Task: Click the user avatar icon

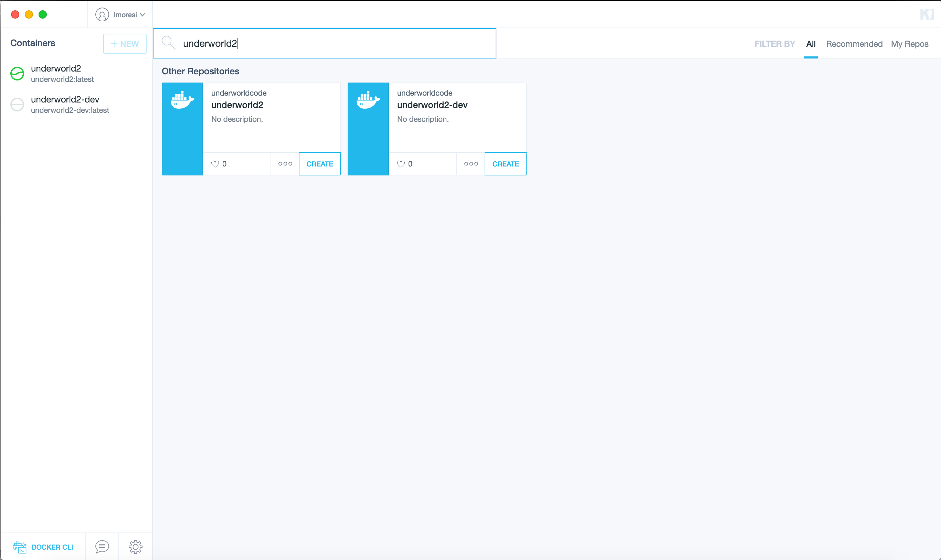Action: click(102, 15)
